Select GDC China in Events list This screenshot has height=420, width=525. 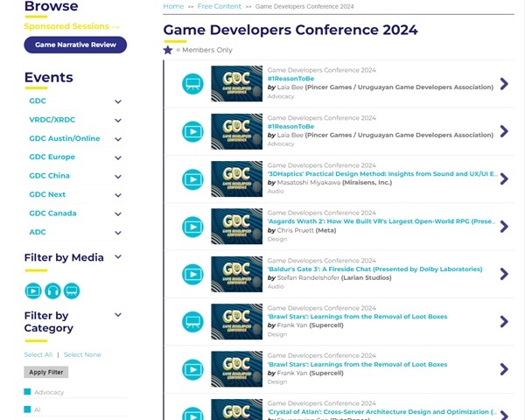coord(49,176)
